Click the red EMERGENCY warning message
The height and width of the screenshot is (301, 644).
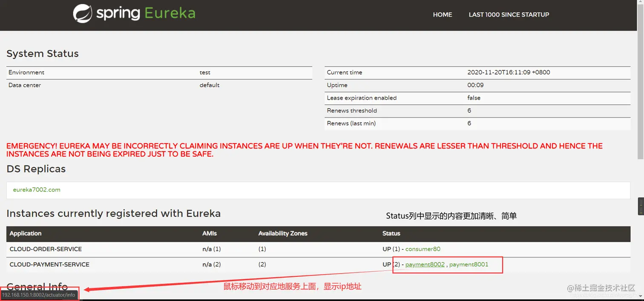pos(305,150)
